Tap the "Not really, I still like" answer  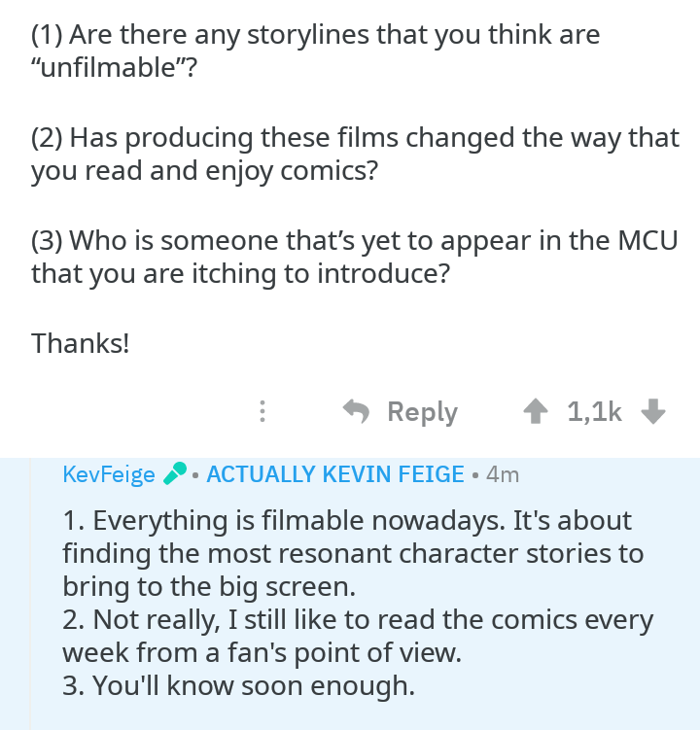tap(358, 636)
